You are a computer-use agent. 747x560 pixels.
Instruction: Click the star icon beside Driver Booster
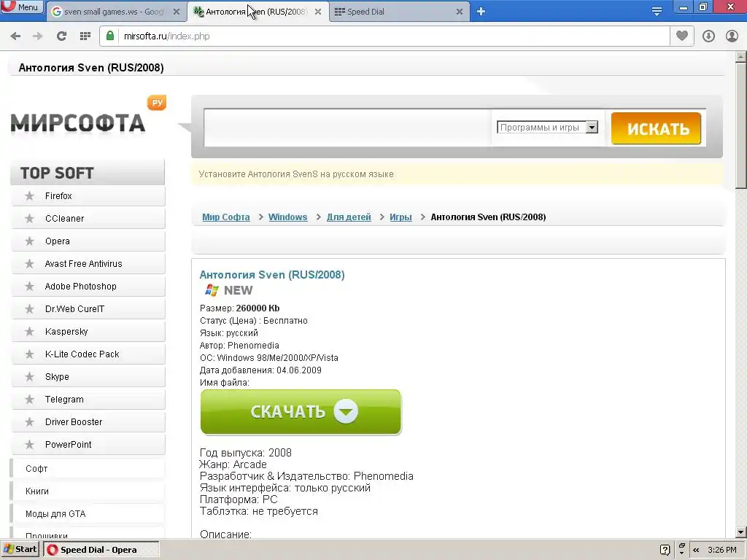coord(29,422)
